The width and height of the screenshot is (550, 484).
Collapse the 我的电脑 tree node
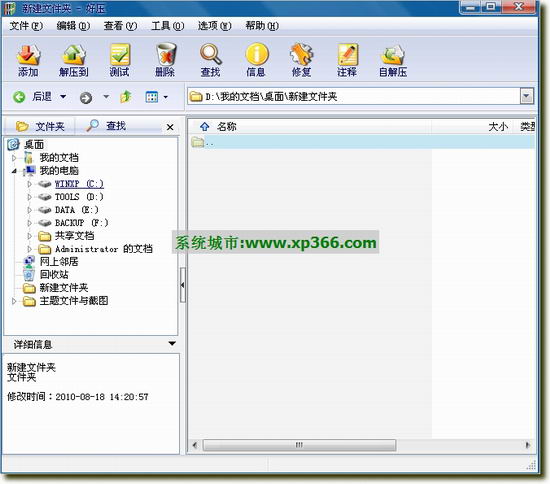coord(14,171)
